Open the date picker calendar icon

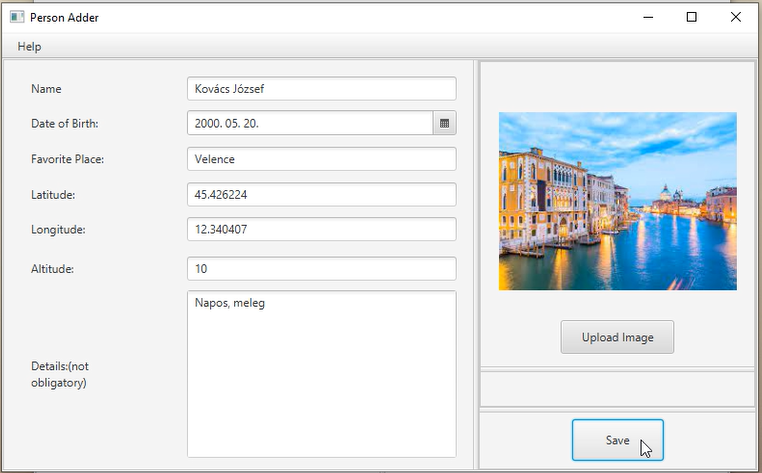444,123
